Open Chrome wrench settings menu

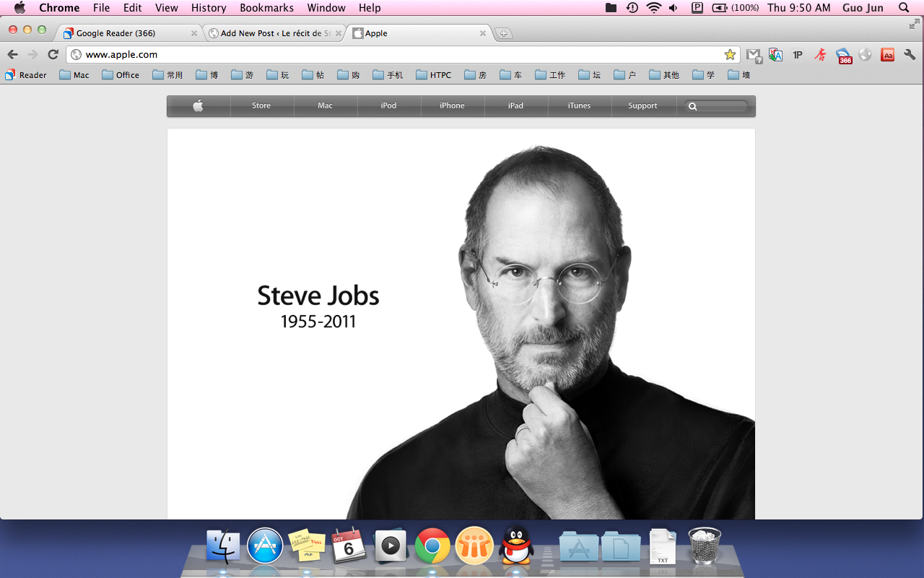[910, 54]
